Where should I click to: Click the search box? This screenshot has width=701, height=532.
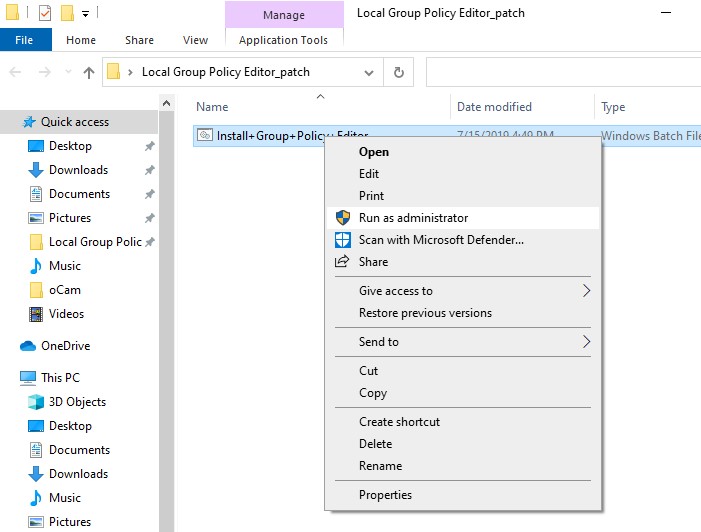point(563,72)
